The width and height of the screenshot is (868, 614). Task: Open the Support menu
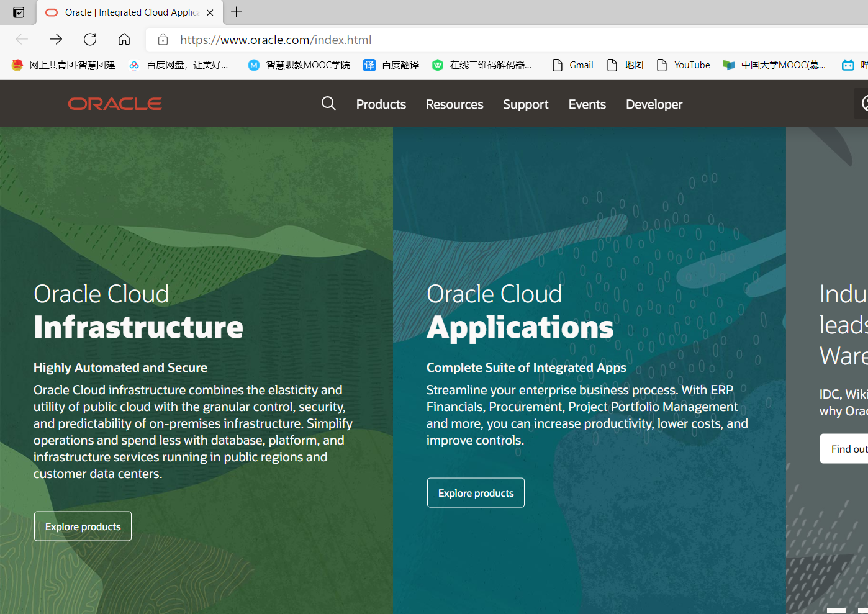[526, 104]
